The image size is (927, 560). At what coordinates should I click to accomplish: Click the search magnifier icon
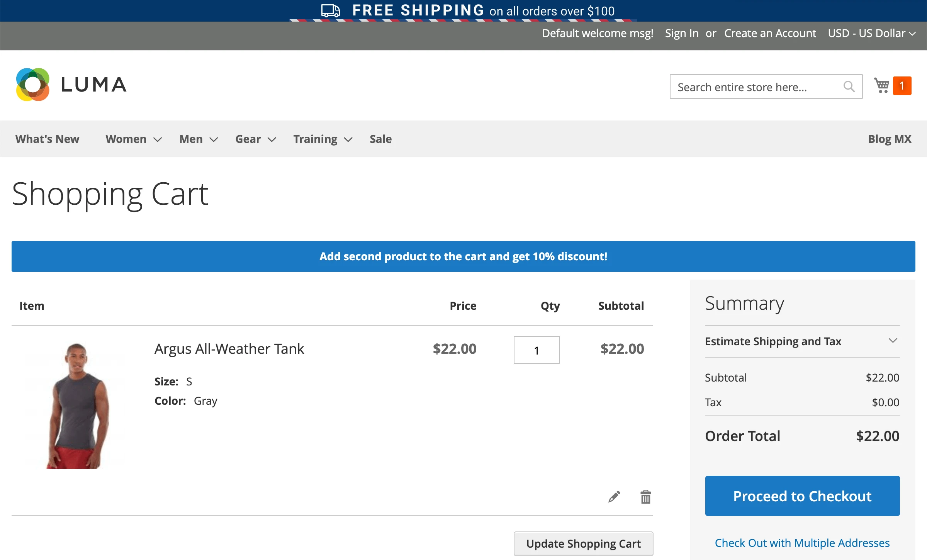click(849, 87)
